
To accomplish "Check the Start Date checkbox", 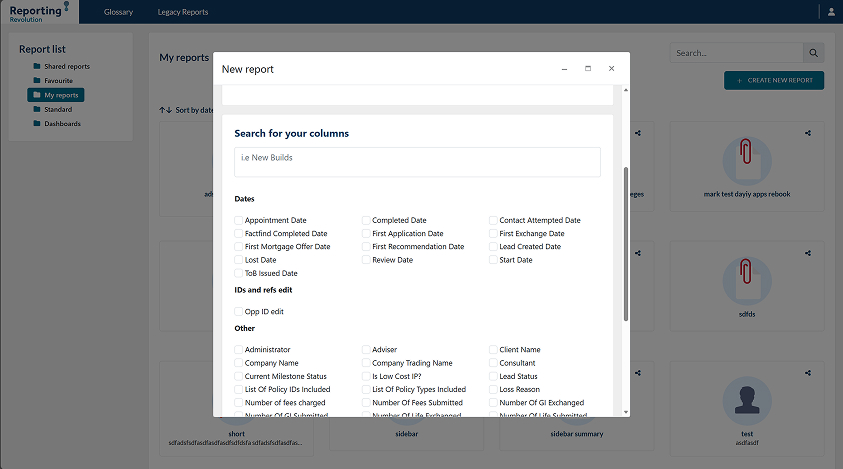I will pos(493,260).
